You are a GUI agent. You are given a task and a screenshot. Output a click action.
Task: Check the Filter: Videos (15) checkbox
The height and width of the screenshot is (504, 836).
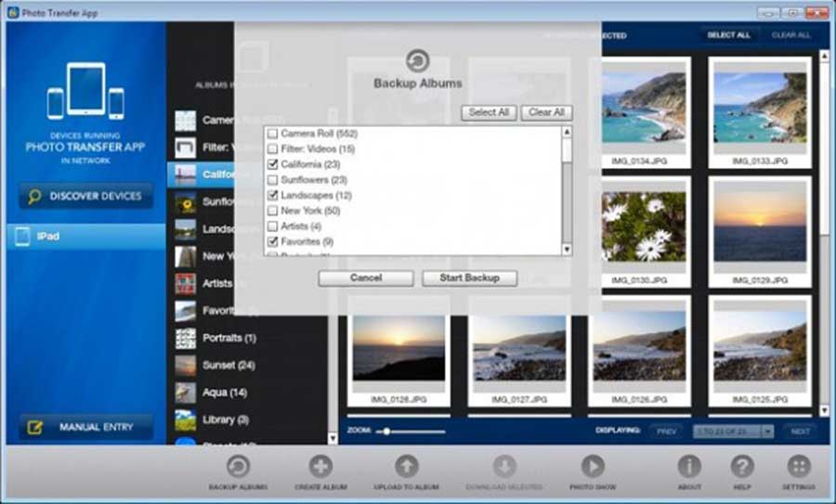click(272, 149)
